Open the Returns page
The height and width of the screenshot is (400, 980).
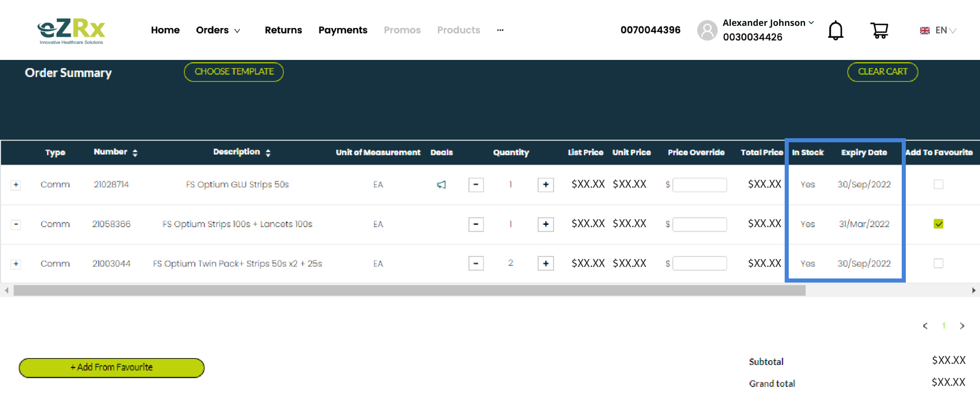point(283,30)
